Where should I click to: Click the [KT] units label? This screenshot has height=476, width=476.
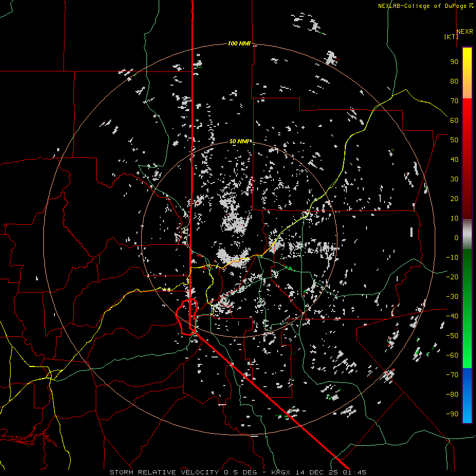[x=452, y=36]
